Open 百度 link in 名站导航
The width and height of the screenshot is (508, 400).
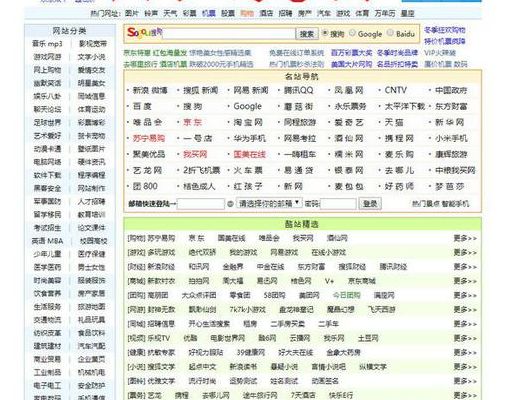142,106
